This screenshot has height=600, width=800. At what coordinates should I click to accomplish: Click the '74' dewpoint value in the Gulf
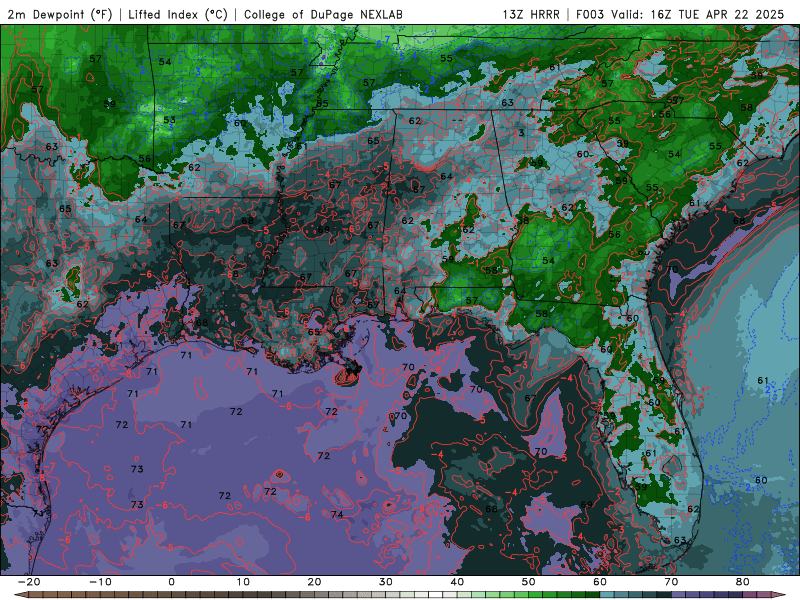[x=337, y=514]
